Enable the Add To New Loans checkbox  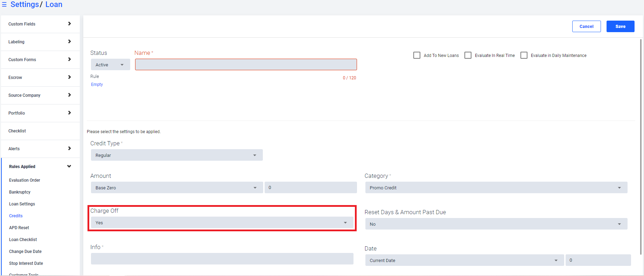[x=417, y=55]
